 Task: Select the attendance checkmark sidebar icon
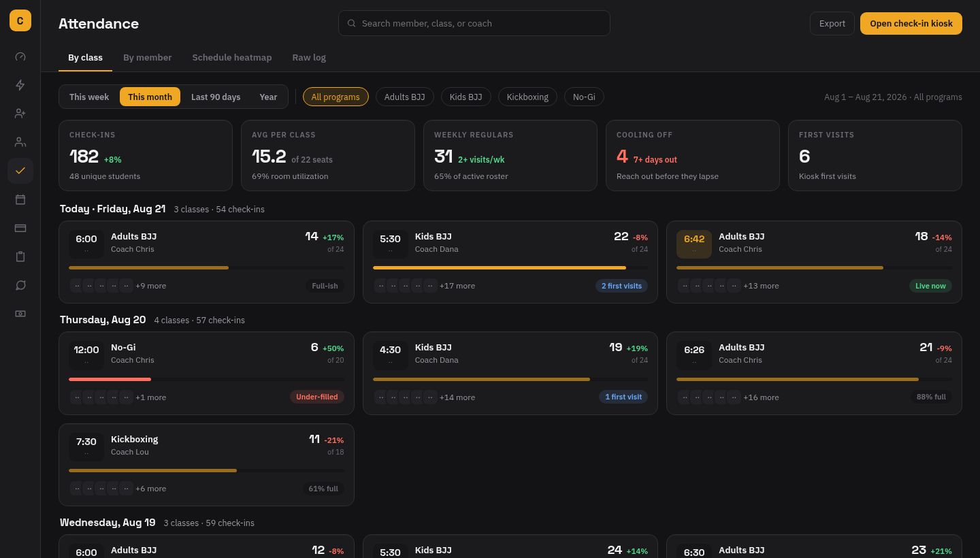coord(20,171)
